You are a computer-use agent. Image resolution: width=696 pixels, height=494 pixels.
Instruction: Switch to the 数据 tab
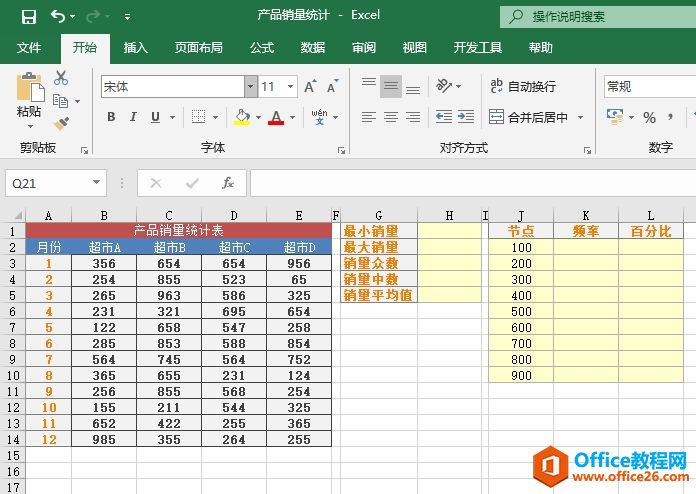click(x=313, y=47)
